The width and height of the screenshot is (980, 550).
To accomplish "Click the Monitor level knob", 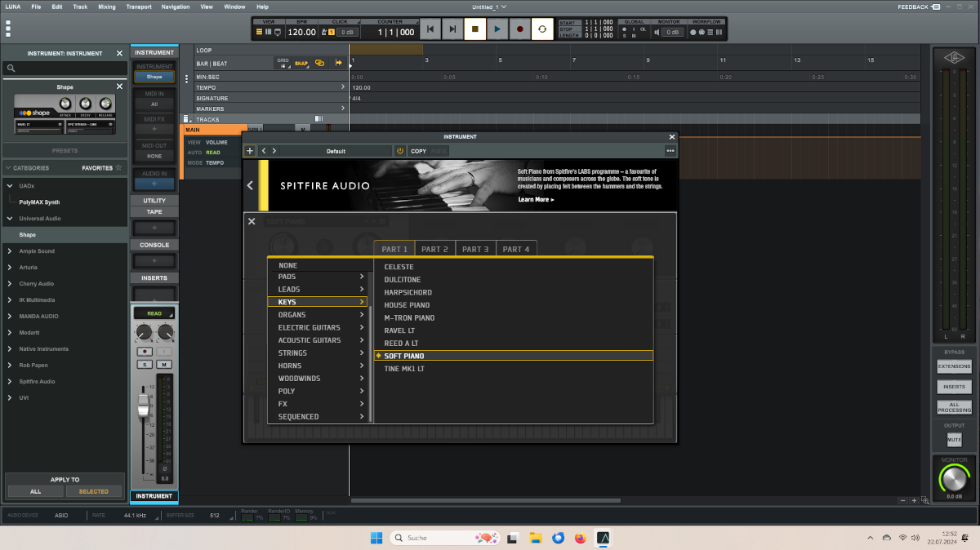I will (x=954, y=478).
